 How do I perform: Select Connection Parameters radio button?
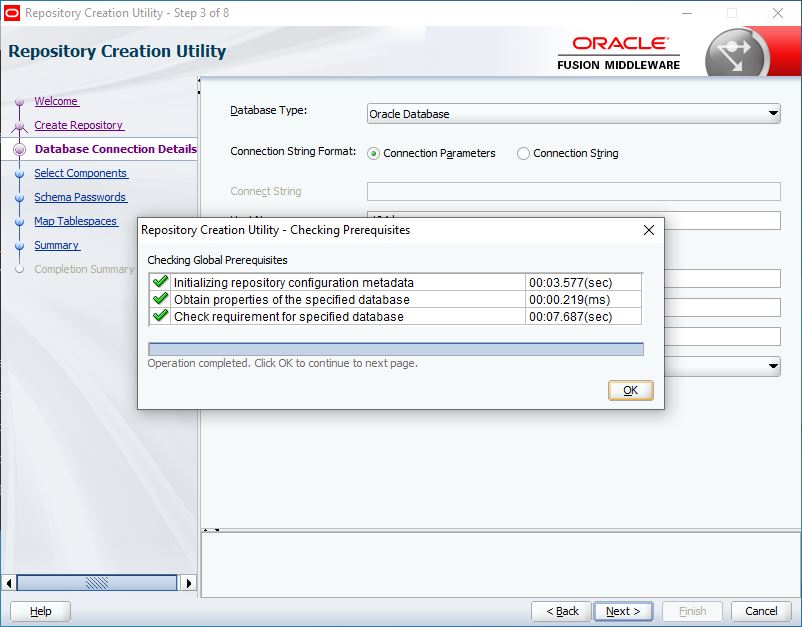pyautogui.click(x=374, y=154)
